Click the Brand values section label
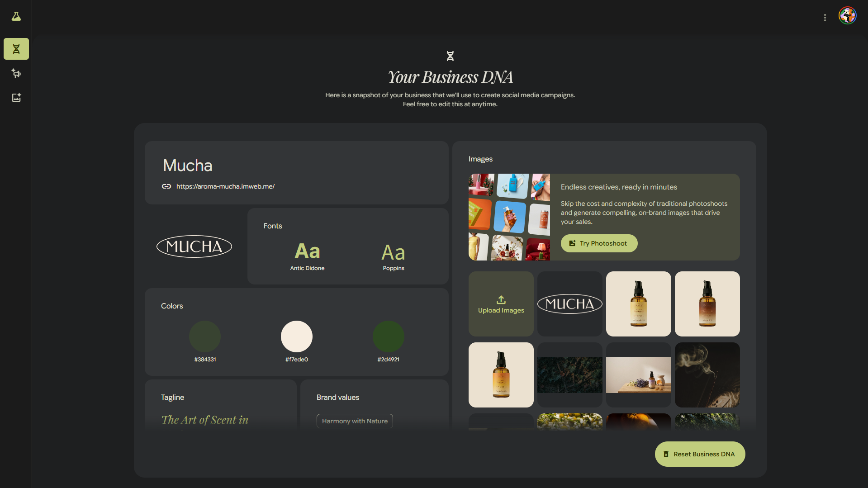The width and height of the screenshot is (868, 488). coord(338,398)
